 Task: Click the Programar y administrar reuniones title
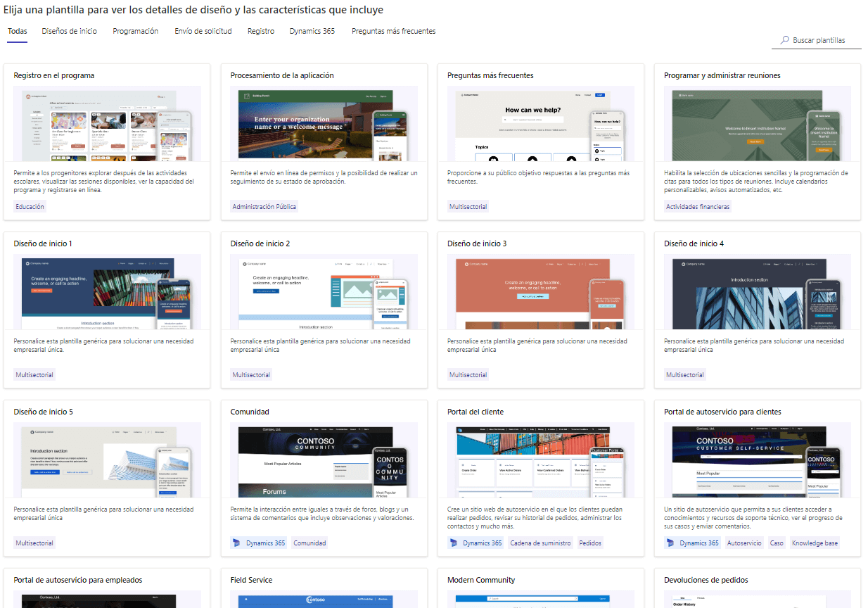pos(722,75)
